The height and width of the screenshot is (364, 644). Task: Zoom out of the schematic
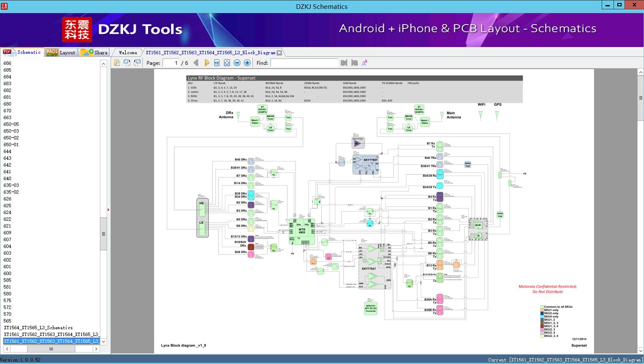[x=237, y=63]
